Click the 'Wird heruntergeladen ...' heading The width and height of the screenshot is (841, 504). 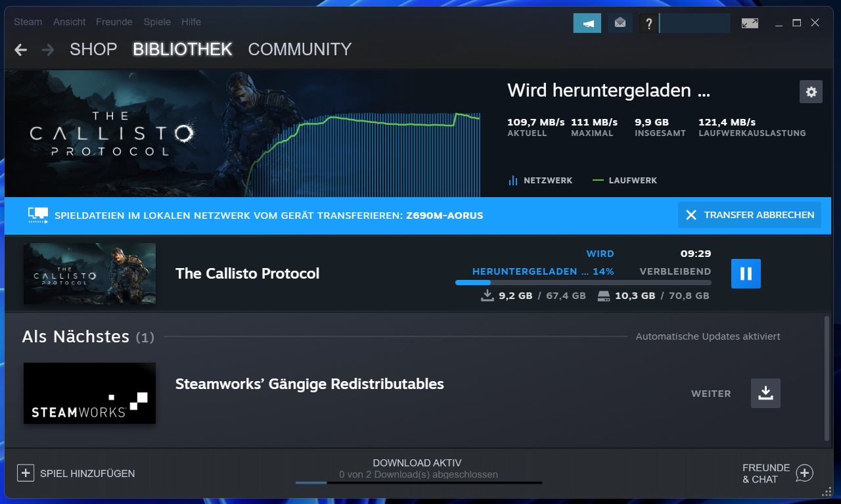pyautogui.click(x=609, y=91)
